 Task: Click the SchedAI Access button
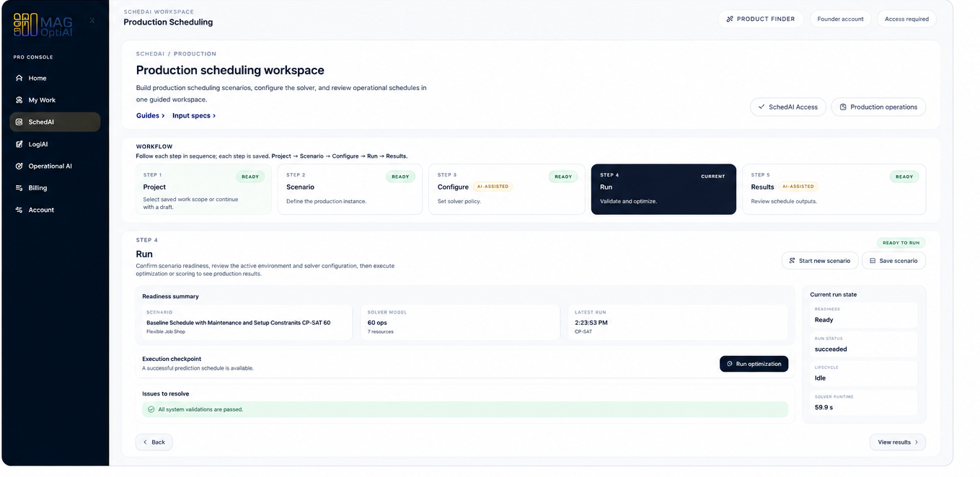pos(788,107)
